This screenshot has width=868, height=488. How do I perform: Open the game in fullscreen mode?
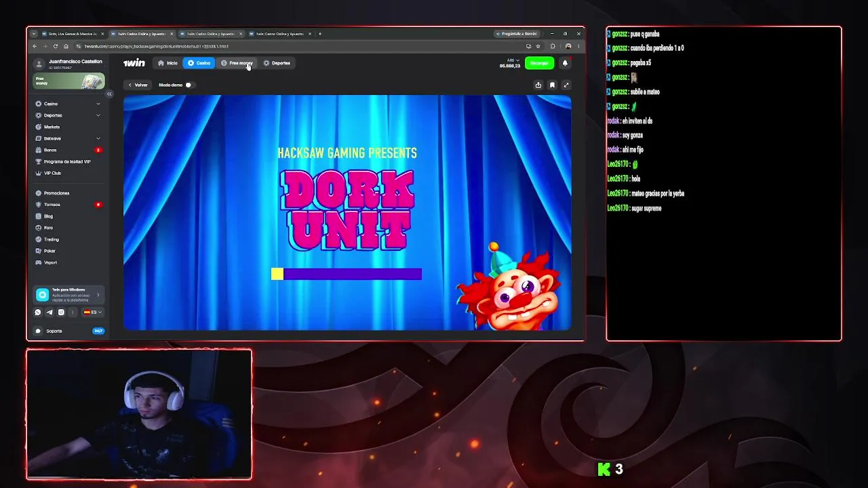pyautogui.click(x=566, y=85)
